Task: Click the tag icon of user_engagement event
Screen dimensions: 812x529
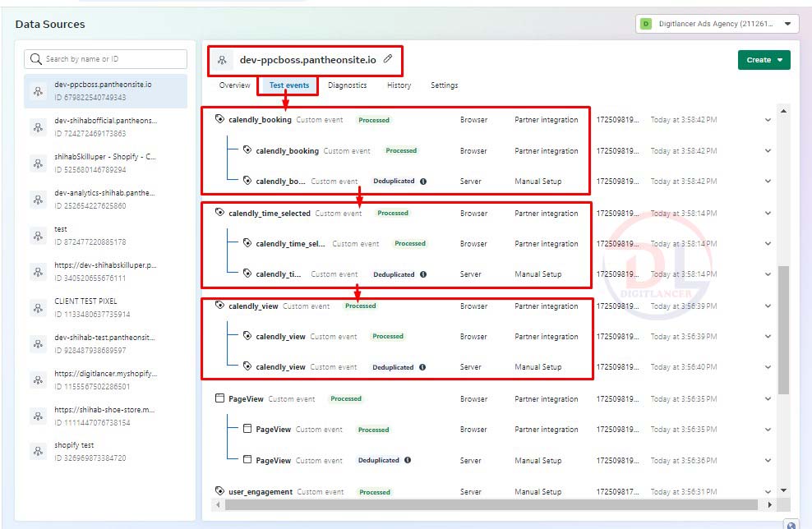Action: point(219,490)
